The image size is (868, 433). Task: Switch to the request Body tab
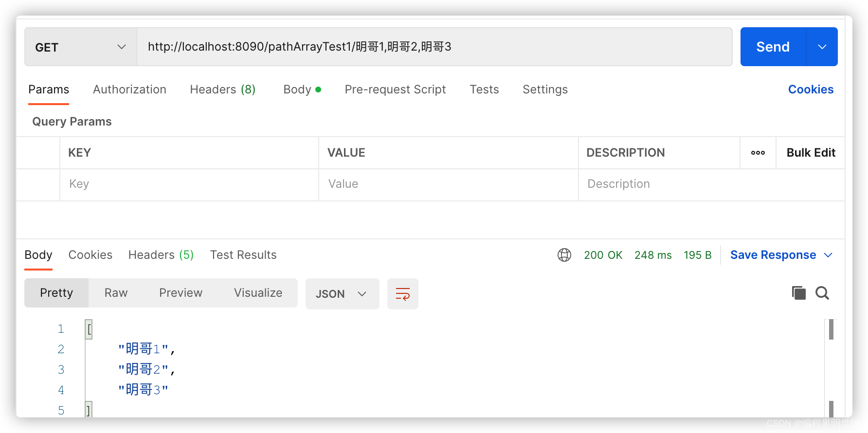tap(302, 90)
